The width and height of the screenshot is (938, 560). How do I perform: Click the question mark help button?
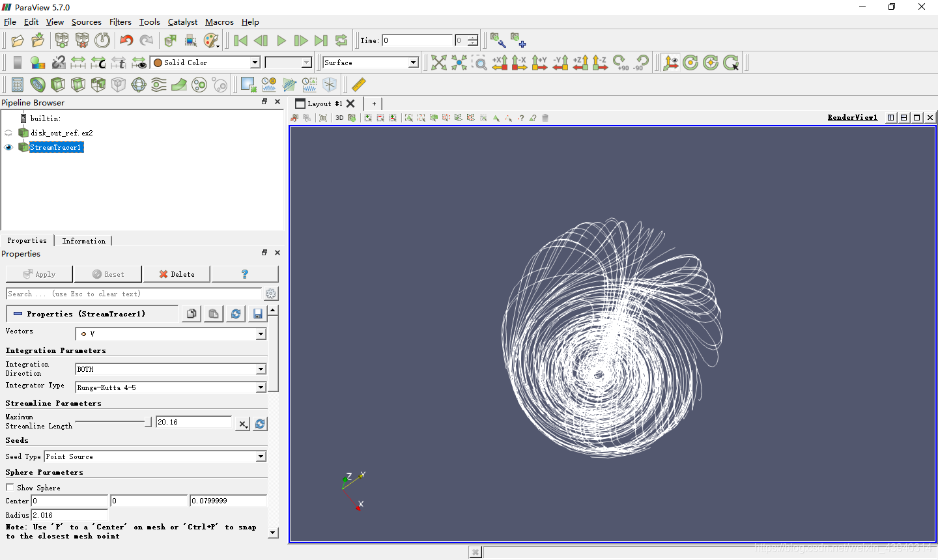pyautogui.click(x=245, y=274)
